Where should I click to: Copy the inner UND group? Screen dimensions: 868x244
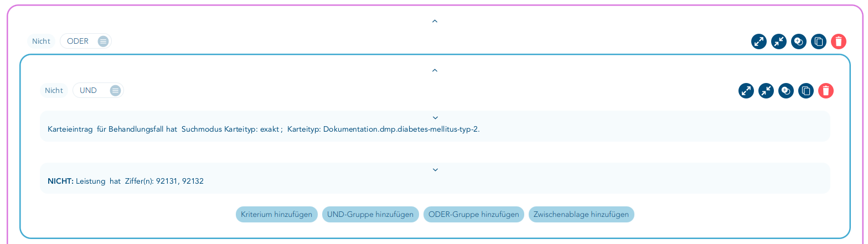tap(806, 91)
